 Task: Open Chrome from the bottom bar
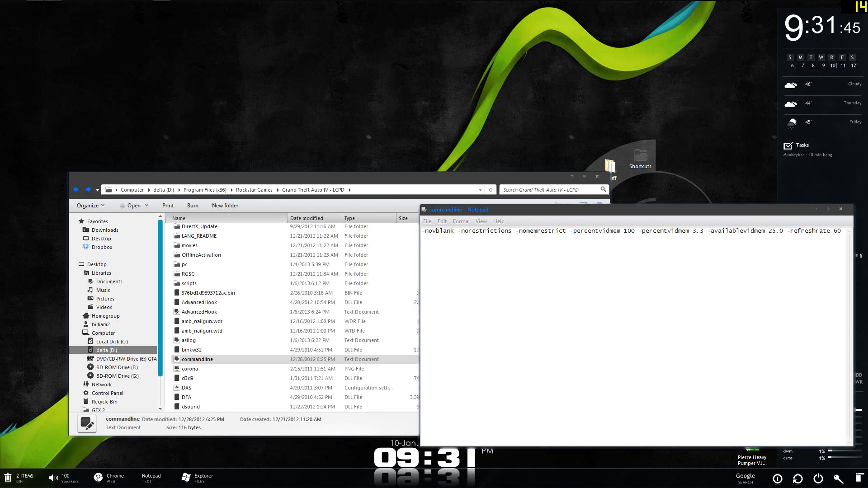pos(108,478)
